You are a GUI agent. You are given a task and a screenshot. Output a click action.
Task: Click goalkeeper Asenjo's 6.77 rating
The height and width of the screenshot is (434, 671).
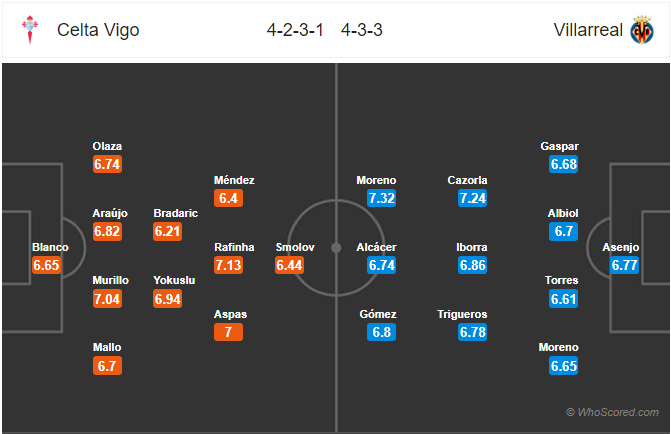coord(623,265)
